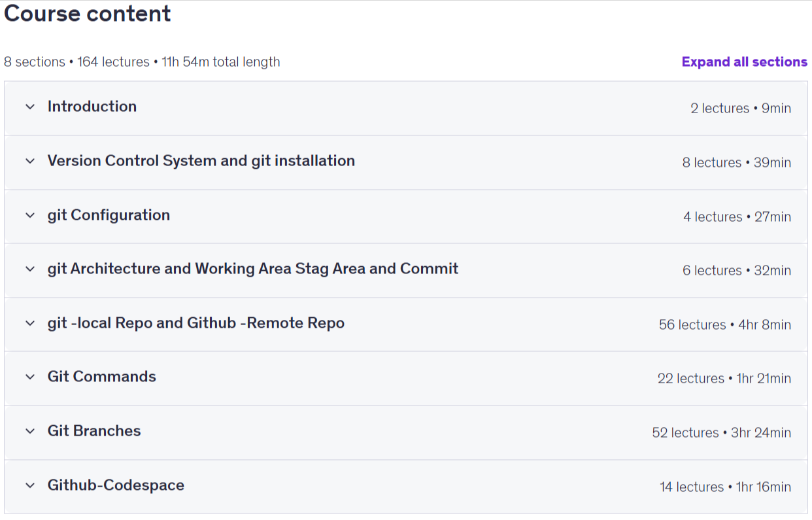Expand chevron beside git Architecture section
This screenshot has height=520, width=812.
[30, 269]
